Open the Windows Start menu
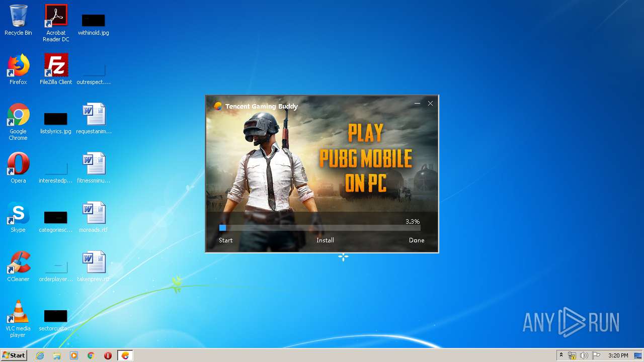This screenshot has height=362, width=644. [14, 355]
